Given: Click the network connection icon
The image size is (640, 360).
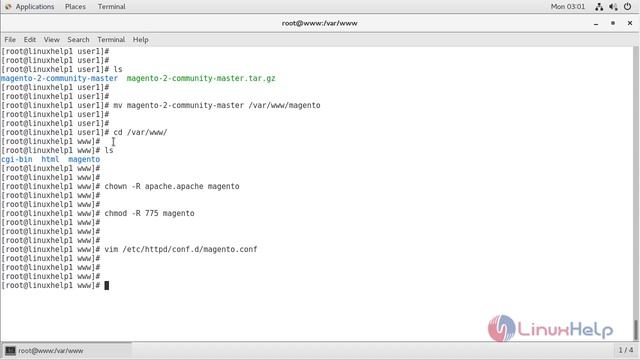Looking at the screenshot, I should (599, 7).
